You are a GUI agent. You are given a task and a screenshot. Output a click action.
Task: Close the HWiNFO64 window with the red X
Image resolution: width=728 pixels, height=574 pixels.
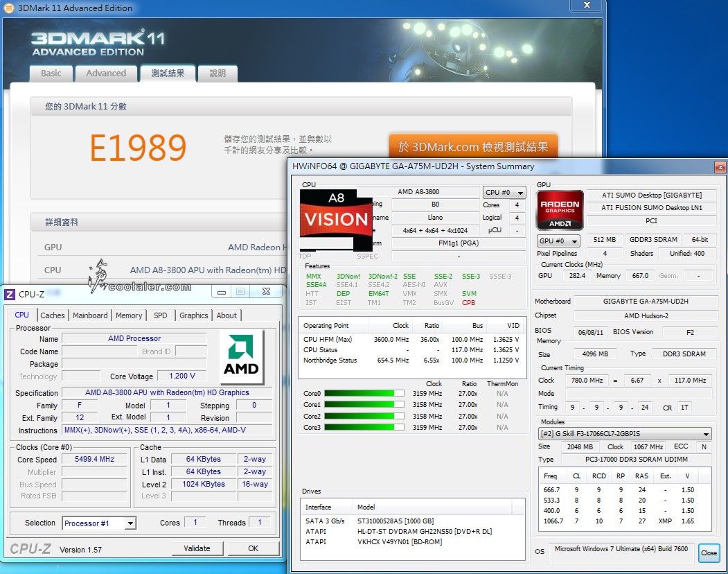[x=720, y=166]
